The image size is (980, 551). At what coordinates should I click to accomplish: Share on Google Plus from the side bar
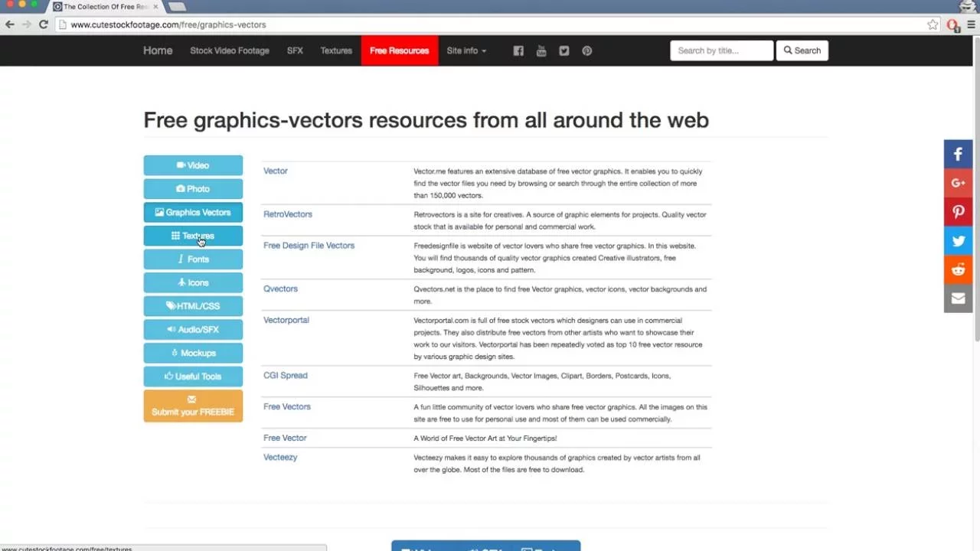pos(958,183)
